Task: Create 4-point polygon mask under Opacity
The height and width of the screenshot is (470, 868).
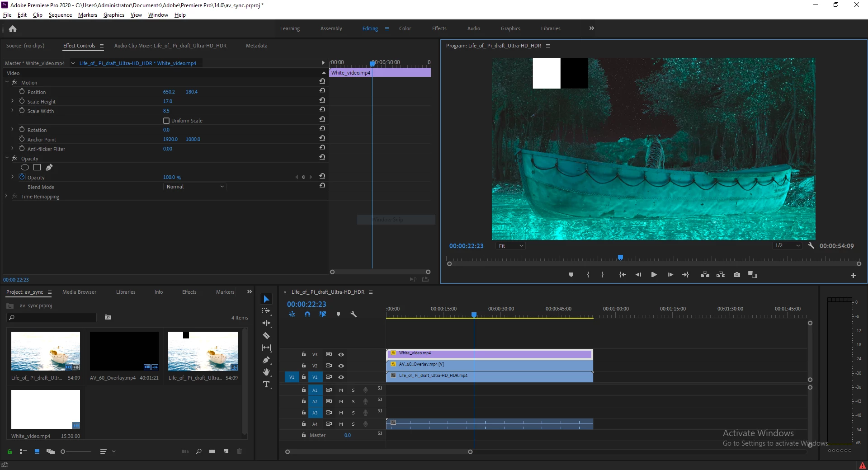Action: [37, 168]
